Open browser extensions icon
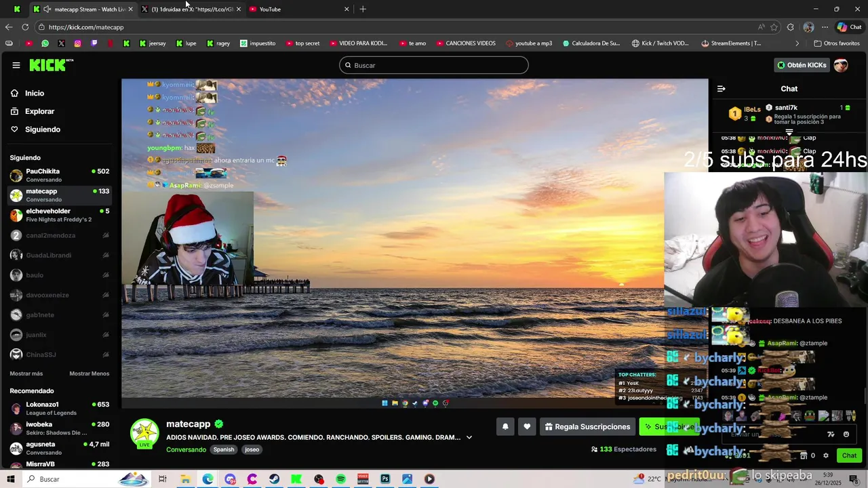868x488 pixels. click(x=791, y=27)
